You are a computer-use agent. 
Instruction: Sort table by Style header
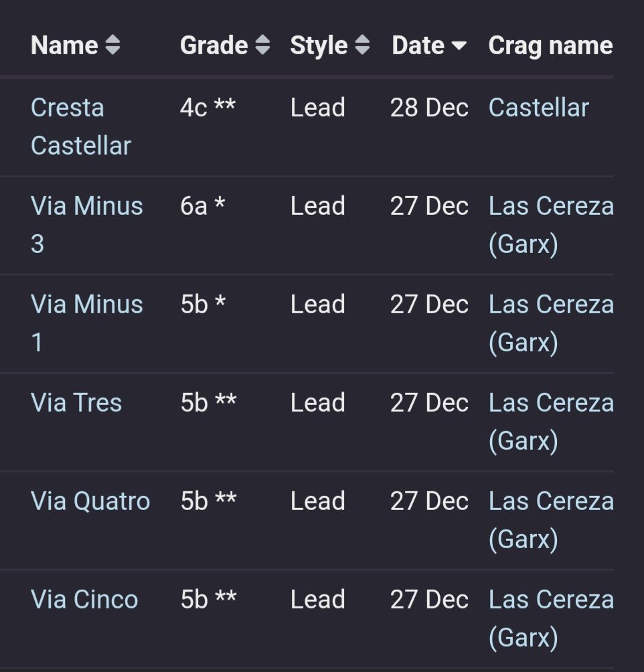pyautogui.click(x=319, y=46)
